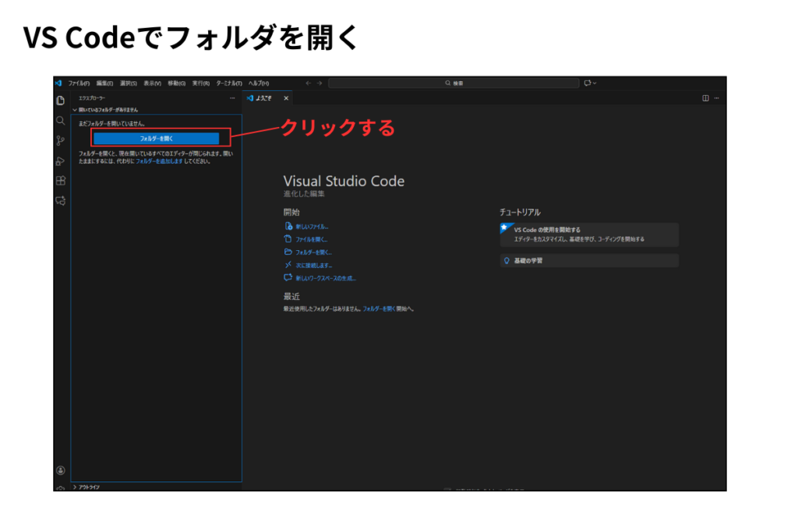Close the ようこそ tab
798x532 pixels.
286,98
